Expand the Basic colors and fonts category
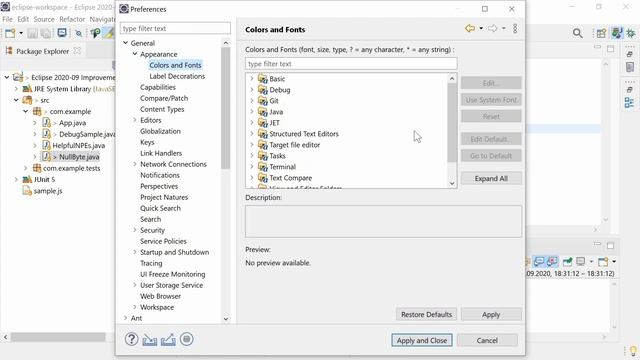The height and width of the screenshot is (360, 640). [252, 78]
